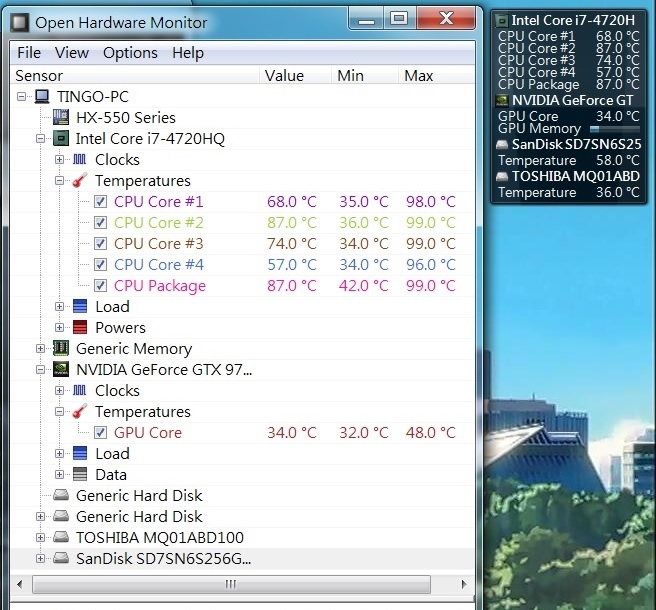This screenshot has height=610, width=656.
Task: Open the File menu
Action: [29, 53]
